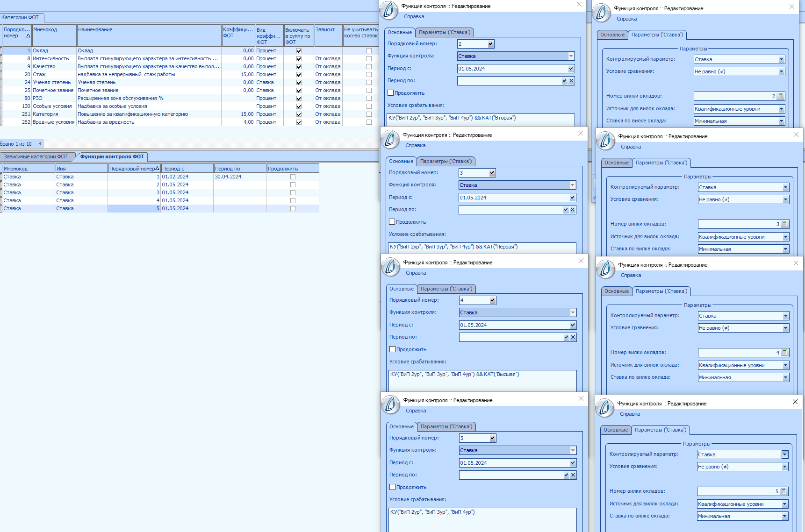805x532 pixels.
Task: Check 'Не учитывать кол-во ставок' for Категория row
Action: (x=369, y=114)
